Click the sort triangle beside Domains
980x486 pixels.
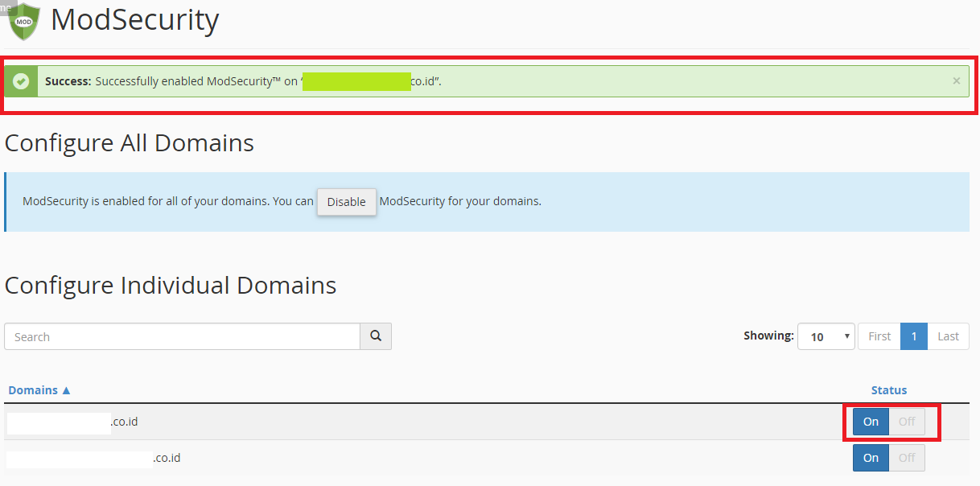point(68,389)
